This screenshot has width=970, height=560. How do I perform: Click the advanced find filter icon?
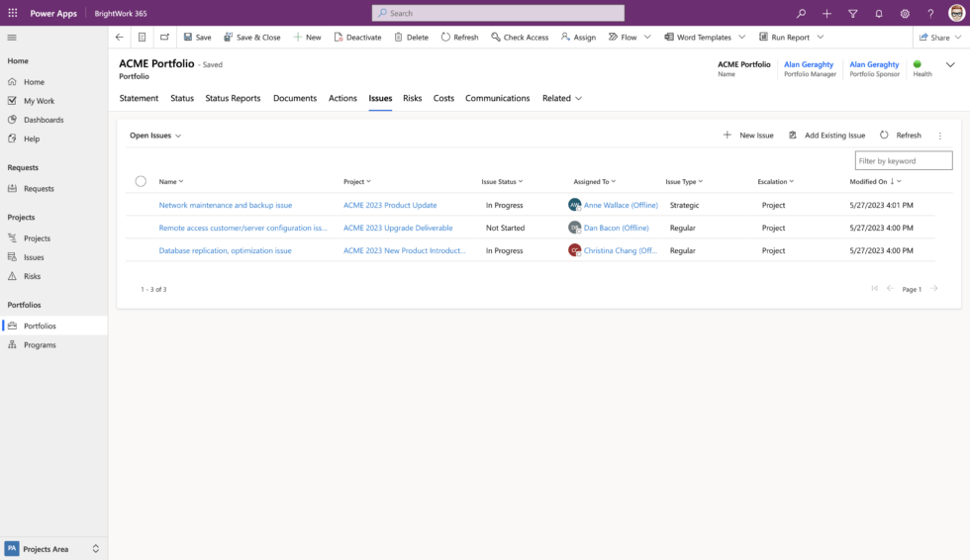pos(852,14)
